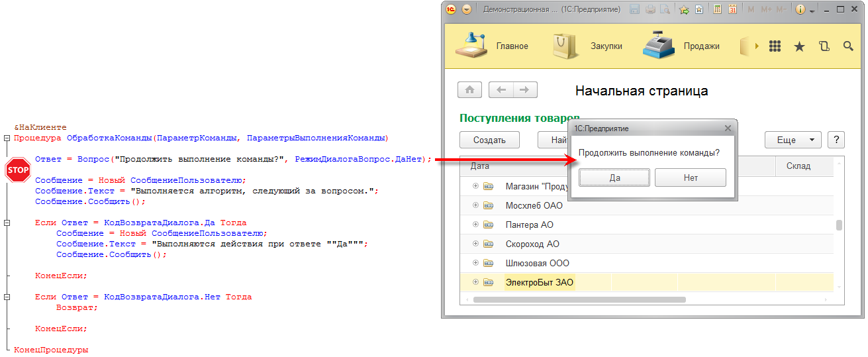This screenshot has width=868, height=357.
Task: Expand the Шлюзовая ООО group
Action: (475, 263)
